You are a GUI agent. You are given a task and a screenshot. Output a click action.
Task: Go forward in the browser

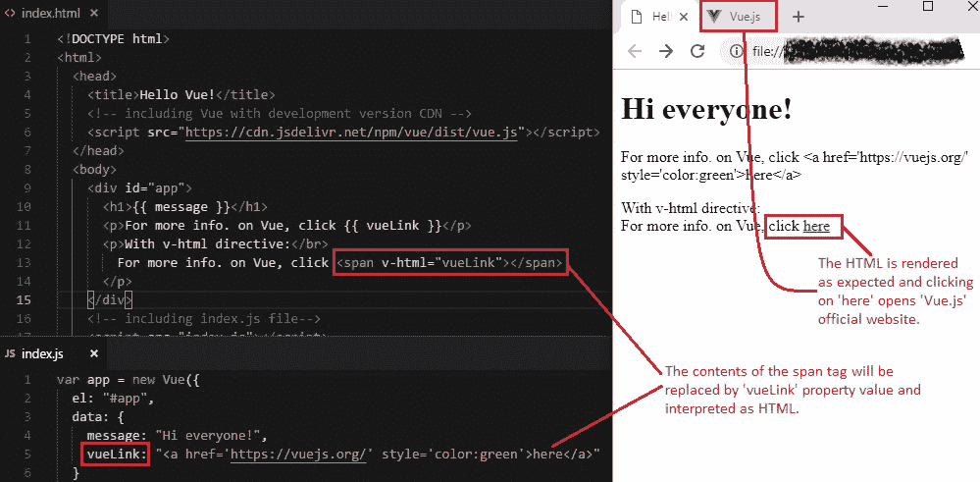[x=666, y=51]
